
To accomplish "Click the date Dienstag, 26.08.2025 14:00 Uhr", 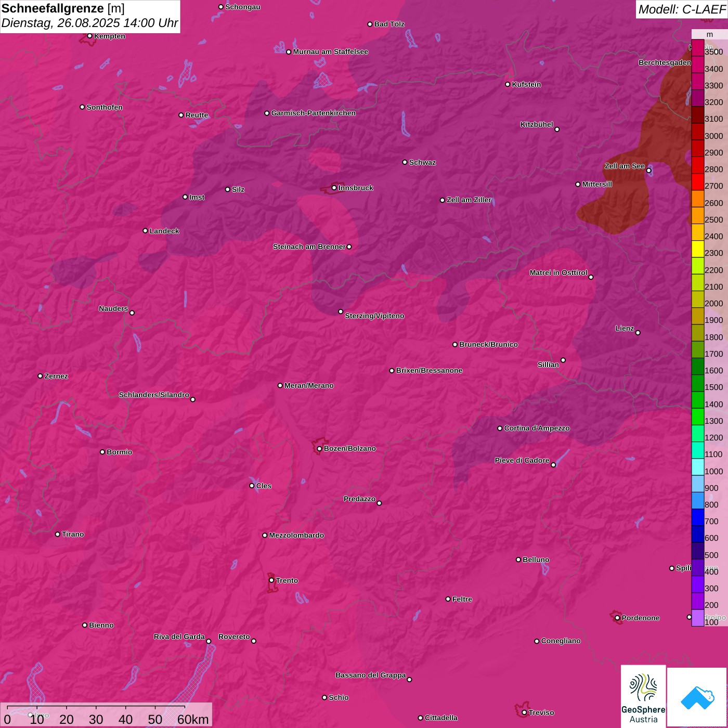I will [x=90, y=23].
